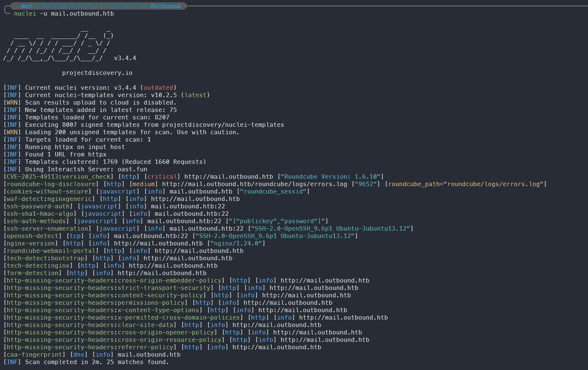Click the 'CVE-2025-49113:version_check' template ID
This screenshot has width=588, height=370.
tap(59, 177)
